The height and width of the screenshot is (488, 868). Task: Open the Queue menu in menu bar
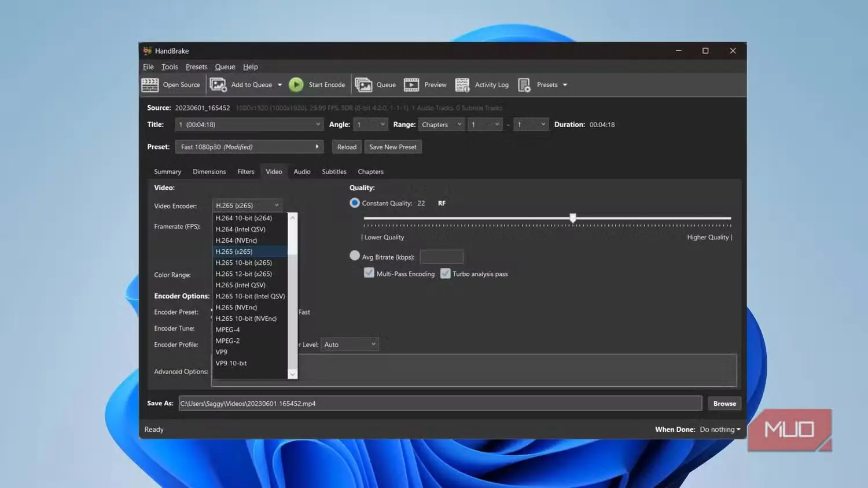coord(225,67)
